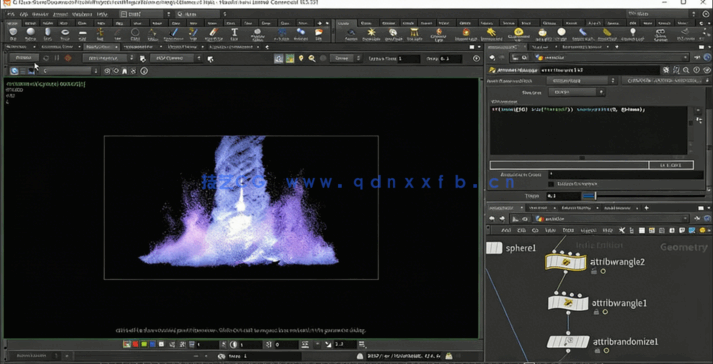Select the Tube shelf tool
713x364 pixels.
coord(48,33)
